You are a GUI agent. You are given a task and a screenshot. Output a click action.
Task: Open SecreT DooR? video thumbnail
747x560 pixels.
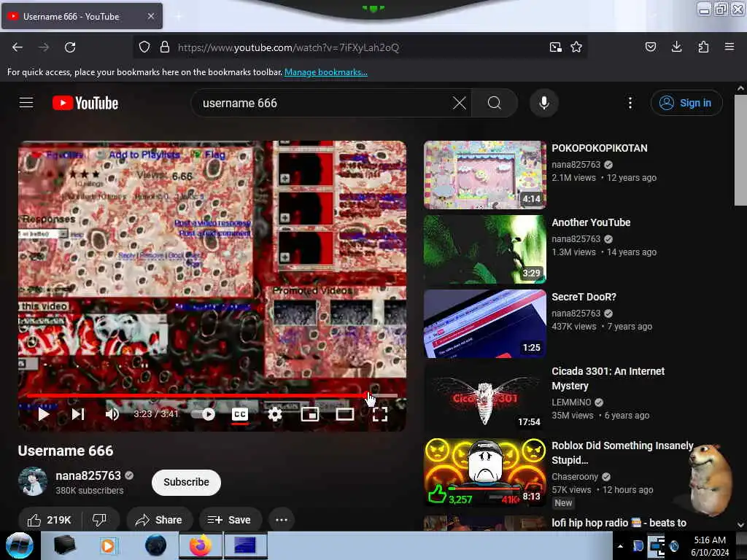(485, 324)
